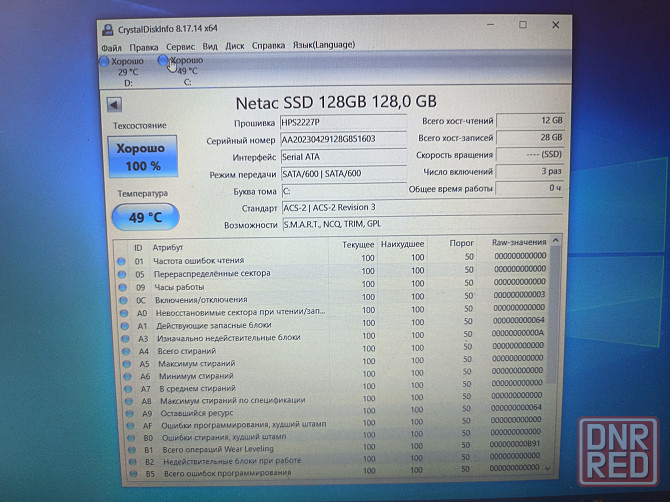Viewport: 670px width, 502px height.
Task: Click the CrystalDiskInfo title bar icon
Action: [108, 30]
